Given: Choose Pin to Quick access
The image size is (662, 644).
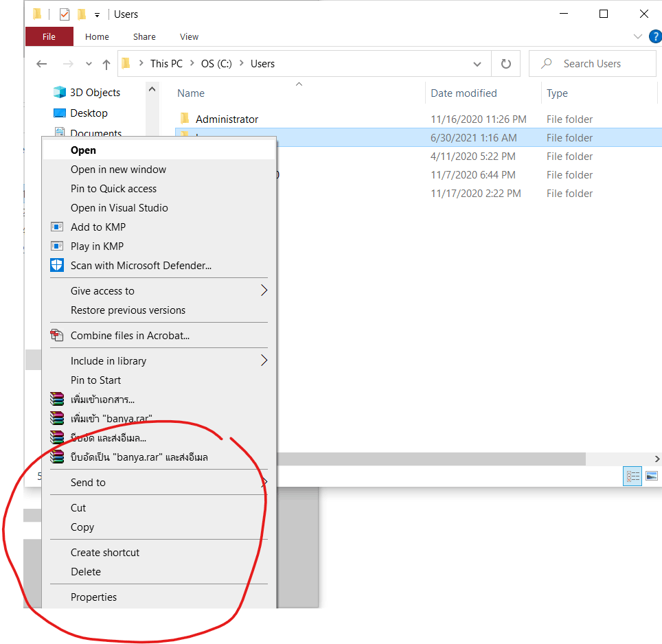Looking at the screenshot, I should click(159, 189).
